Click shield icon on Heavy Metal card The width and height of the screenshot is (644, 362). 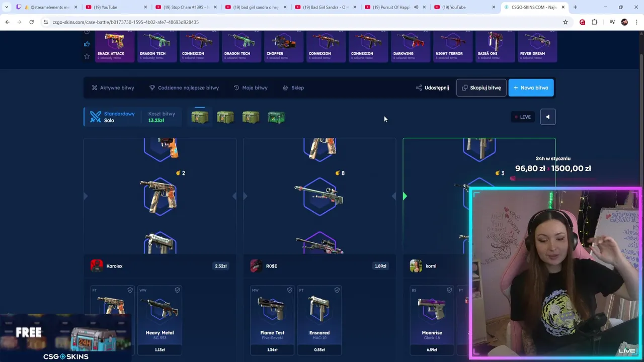(x=177, y=290)
